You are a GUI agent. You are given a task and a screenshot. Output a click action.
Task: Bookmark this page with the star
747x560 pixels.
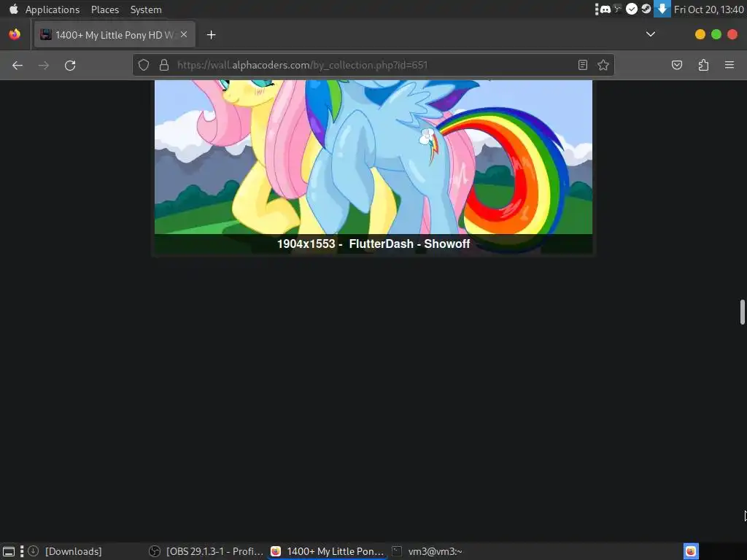tap(603, 65)
